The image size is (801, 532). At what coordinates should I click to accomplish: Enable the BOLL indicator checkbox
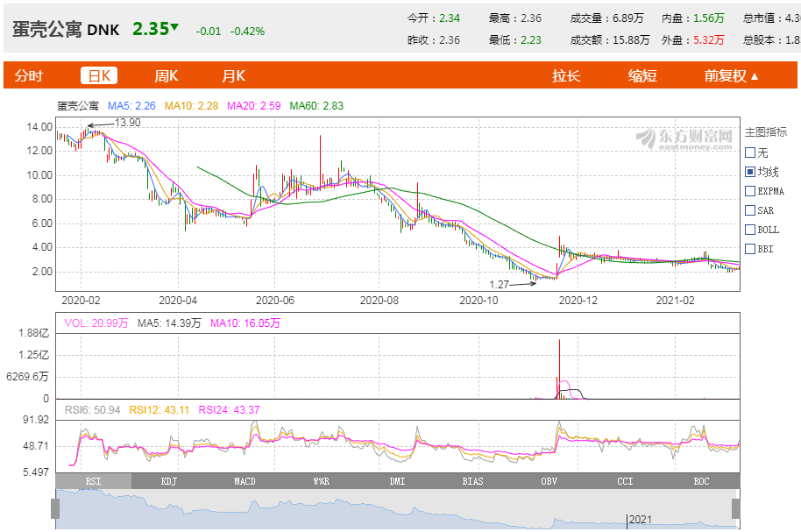pyautogui.click(x=750, y=230)
